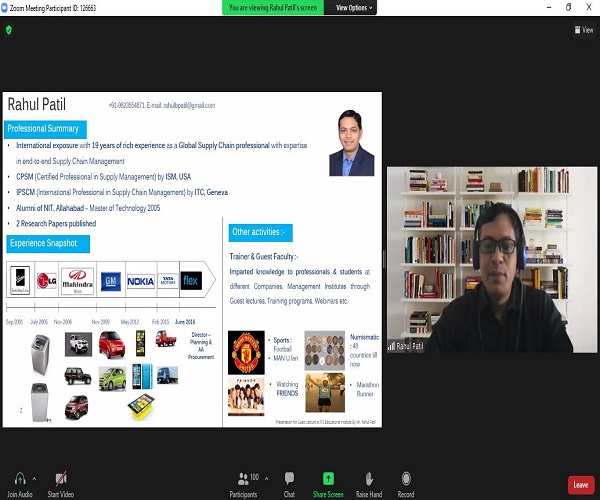Click the profile photo on the shared slide
Screen dimensions: 600x500
(352, 143)
